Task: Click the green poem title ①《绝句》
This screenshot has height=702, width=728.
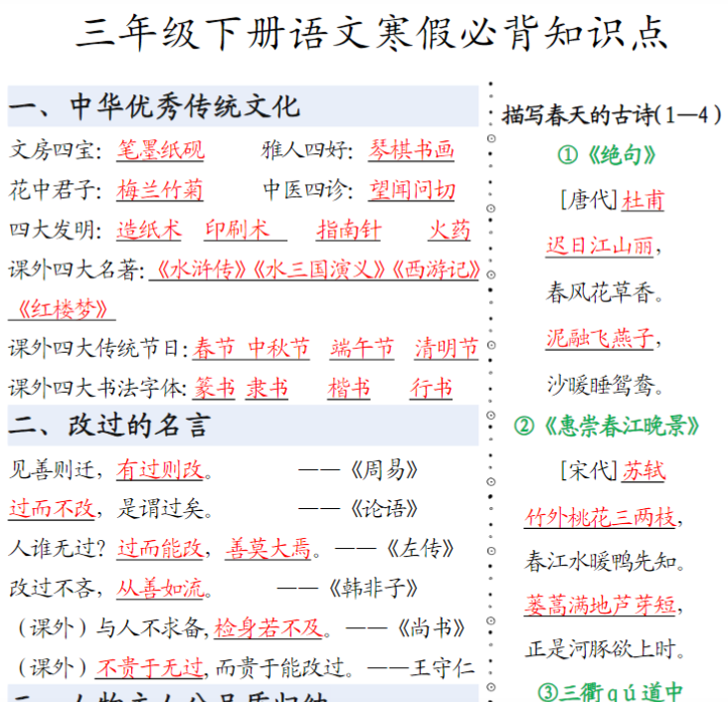Action: click(x=608, y=155)
